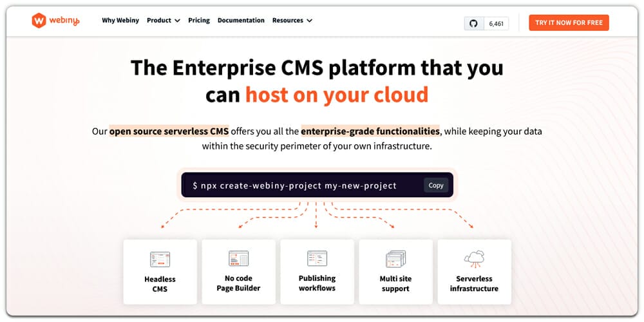
Task: Copy the npx command with Copy button
Action: tap(436, 185)
